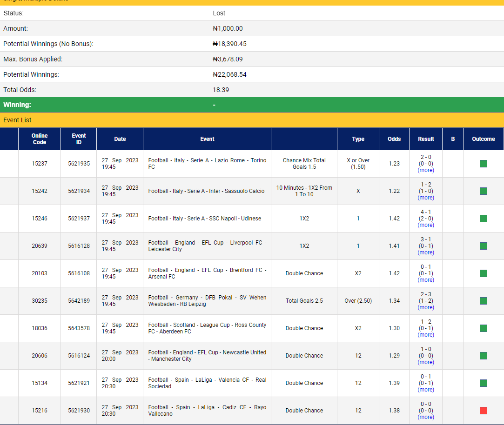Click the green outcome square for Valencia - Real Sociedad

[x=483, y=383]
